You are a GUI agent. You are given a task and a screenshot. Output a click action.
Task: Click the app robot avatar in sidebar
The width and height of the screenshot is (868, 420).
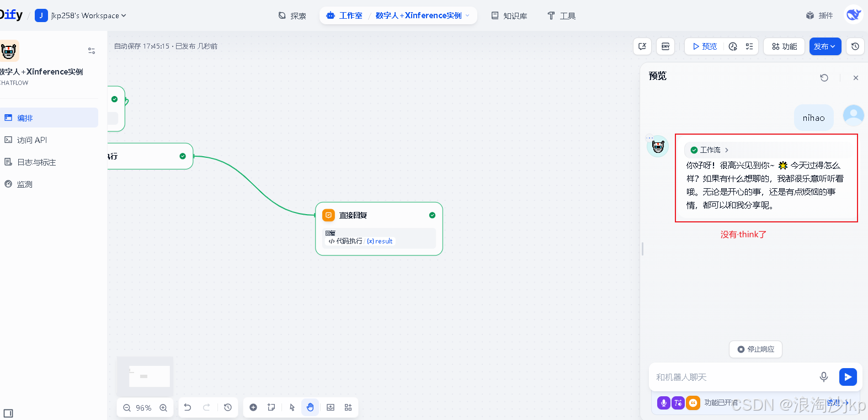[x=9, y=51]
